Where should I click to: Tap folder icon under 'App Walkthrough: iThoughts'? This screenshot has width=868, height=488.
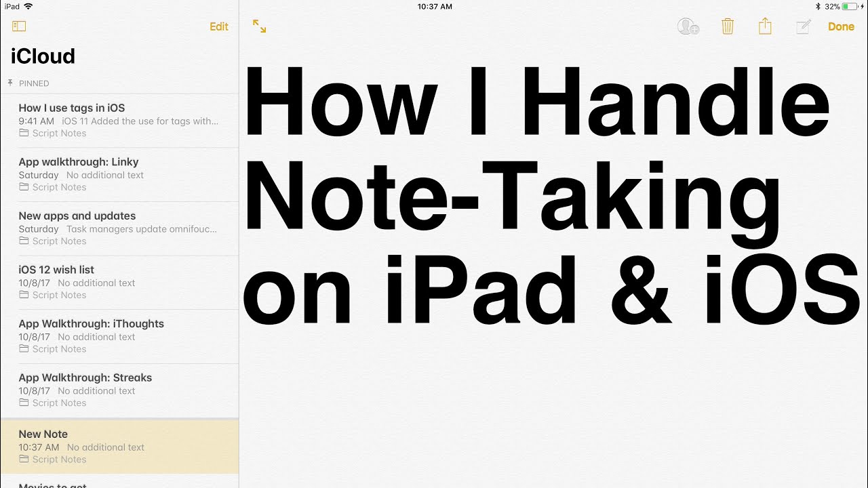[x=24, y=348]
